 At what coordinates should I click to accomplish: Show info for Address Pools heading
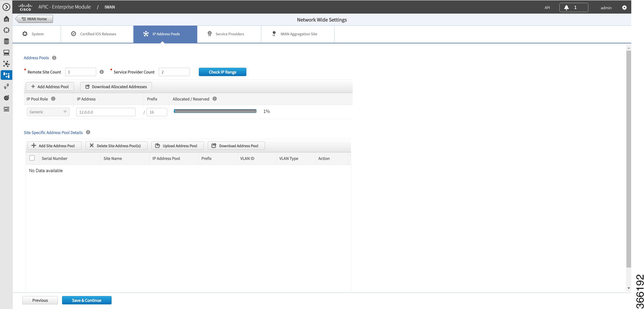54,58
